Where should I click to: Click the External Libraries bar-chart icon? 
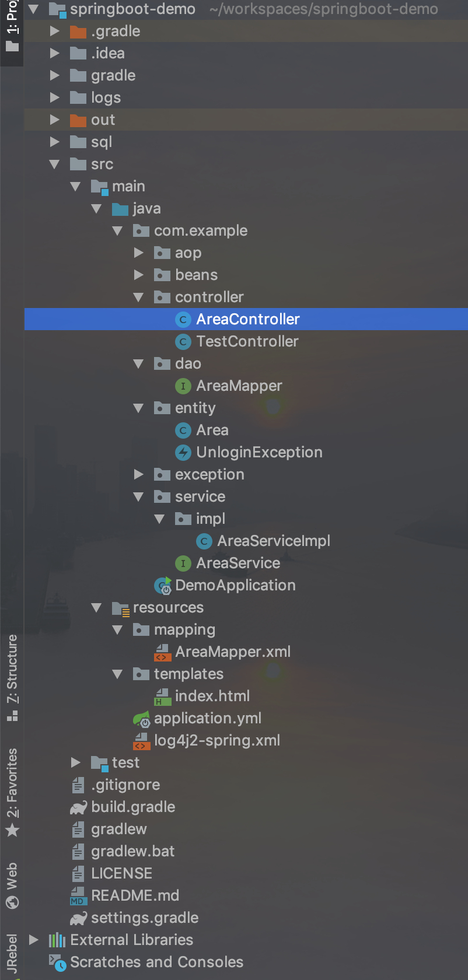click(x=57, y=940)
